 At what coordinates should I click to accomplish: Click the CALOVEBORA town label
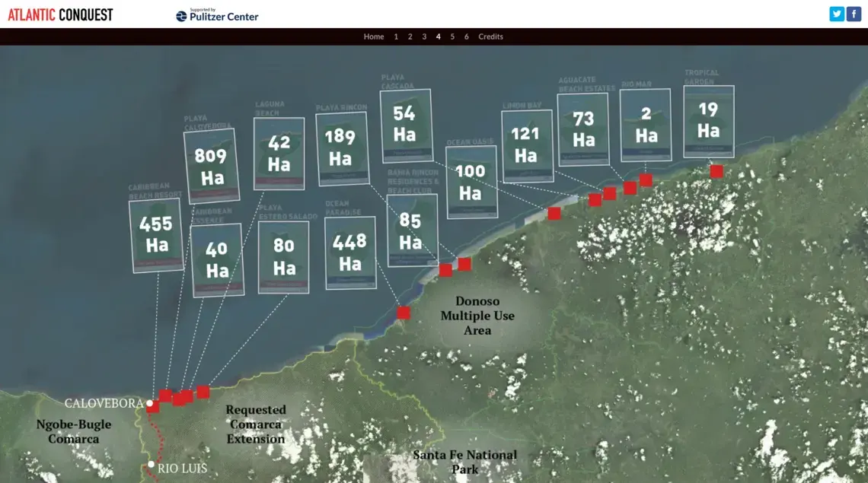point(104,403)
